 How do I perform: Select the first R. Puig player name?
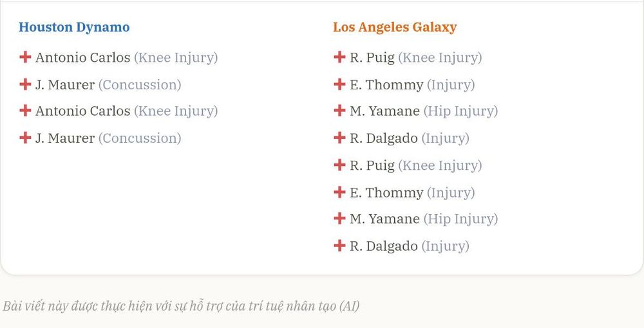click(372, 58)
